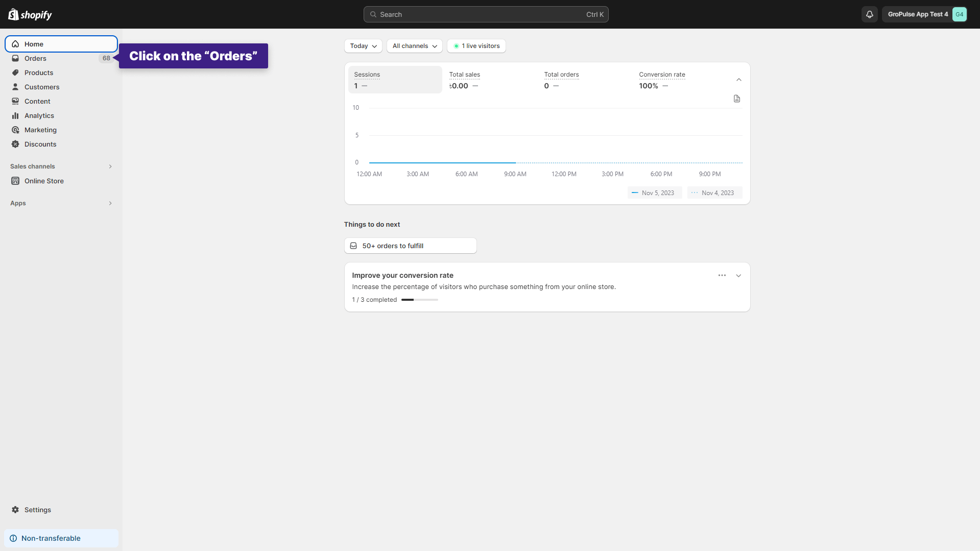Expand the Sales channels chevron
The height and width of the screenshot is (551, 980).
coord(110,166)
